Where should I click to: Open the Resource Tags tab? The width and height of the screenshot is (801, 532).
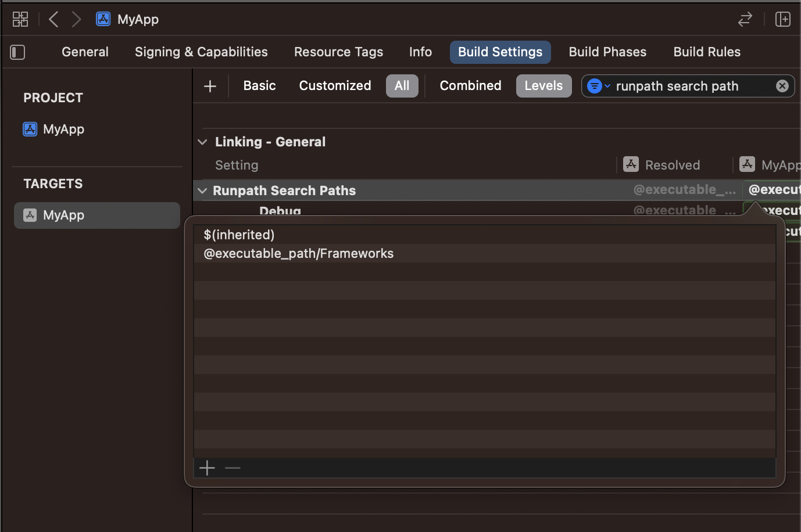(338, 52)
